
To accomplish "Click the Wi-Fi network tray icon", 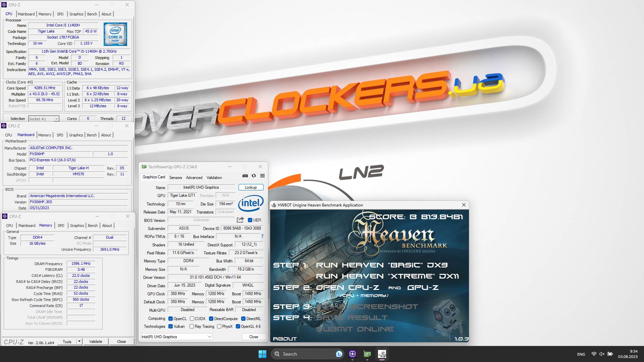I will click(x=594, y=354).
